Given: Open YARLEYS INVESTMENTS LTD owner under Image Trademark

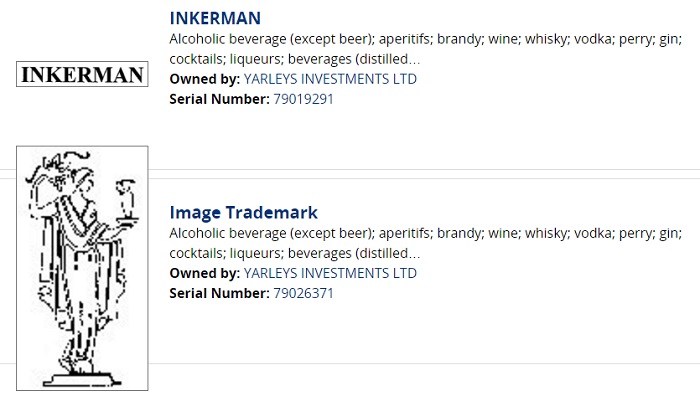Looking at the screenshot, I should point(330,273).
